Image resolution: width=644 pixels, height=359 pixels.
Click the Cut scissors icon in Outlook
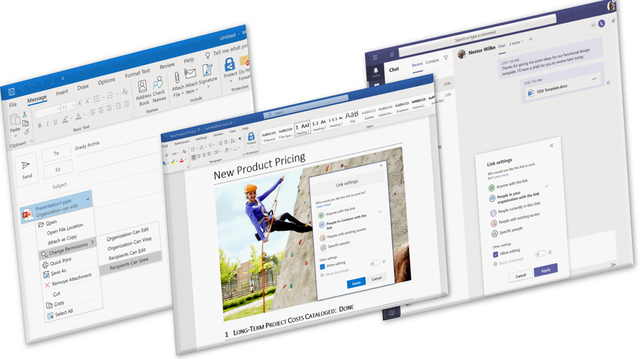pyautogui.click(x=24, y=115)
